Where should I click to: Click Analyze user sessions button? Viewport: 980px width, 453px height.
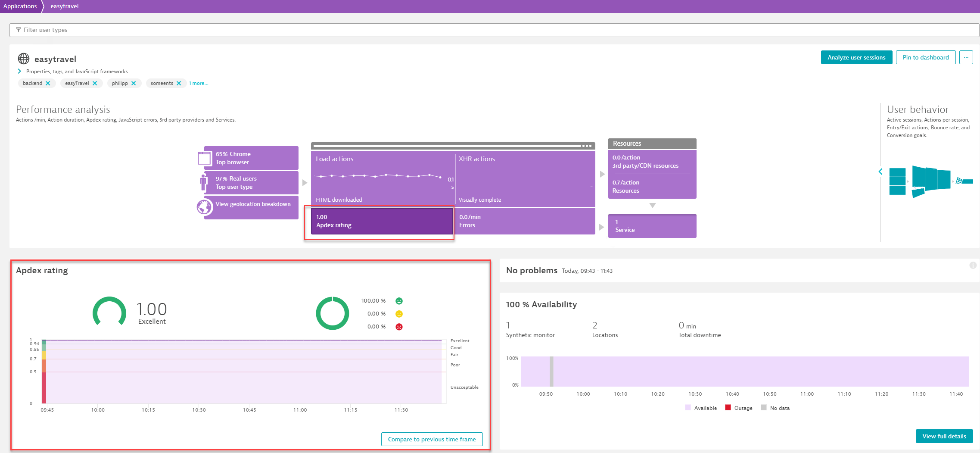pos(856,57)
